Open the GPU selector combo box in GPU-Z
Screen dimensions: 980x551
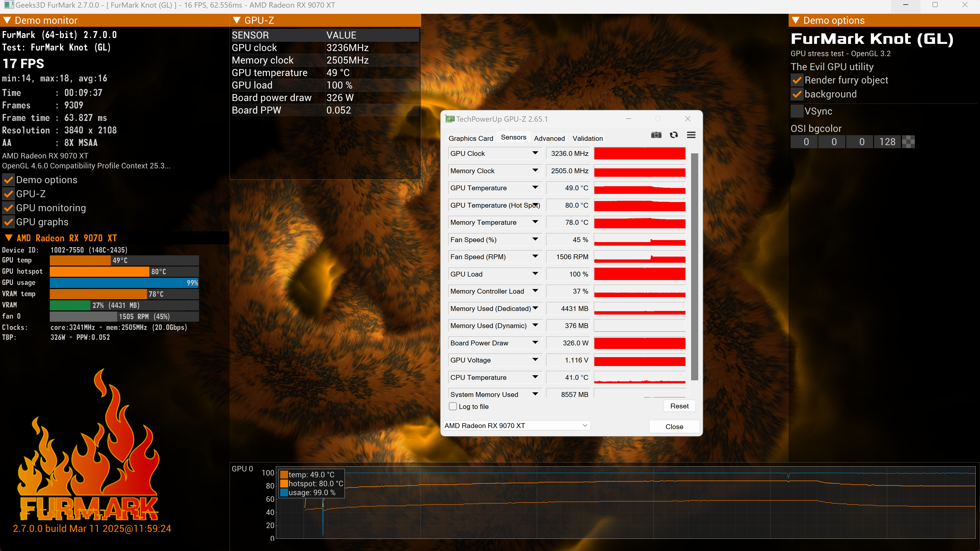(517, 425)
